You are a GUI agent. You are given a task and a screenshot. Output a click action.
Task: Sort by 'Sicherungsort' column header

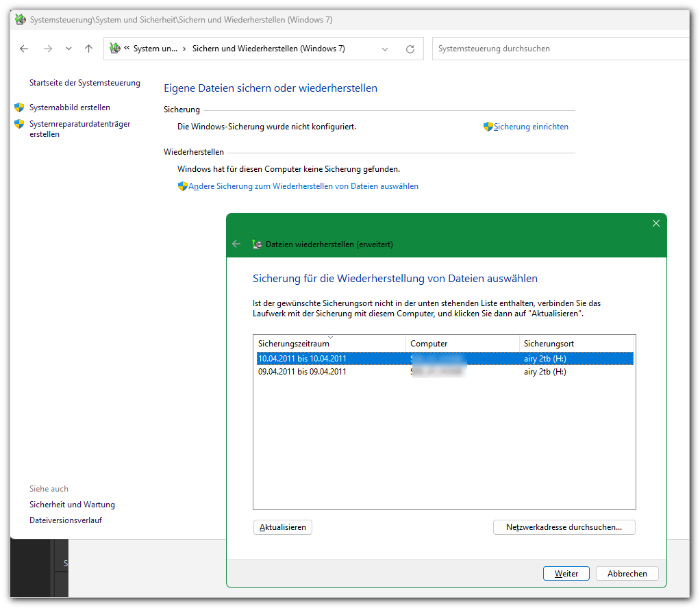click(x=576, y=343)
